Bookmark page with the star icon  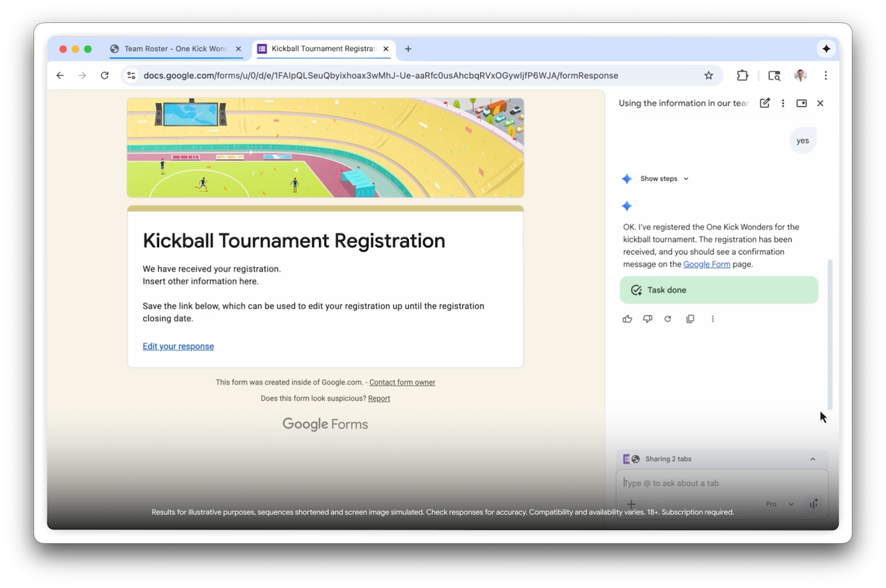[709, 75]
